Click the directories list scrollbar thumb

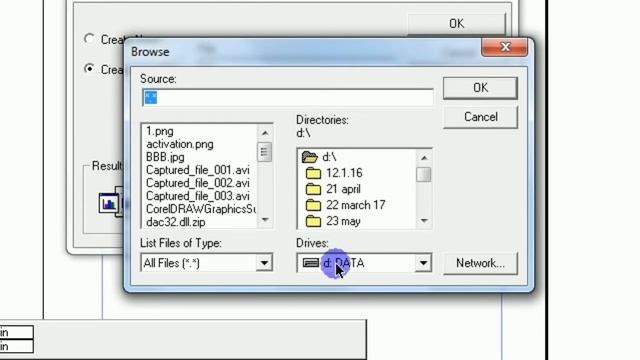click(x=424, y=174)
